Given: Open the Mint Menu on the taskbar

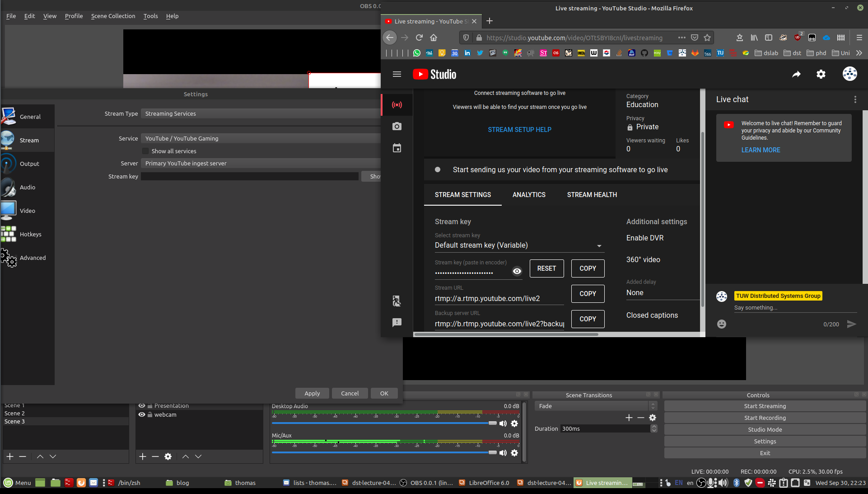Looking at the screenshot, I should (17, 483).
